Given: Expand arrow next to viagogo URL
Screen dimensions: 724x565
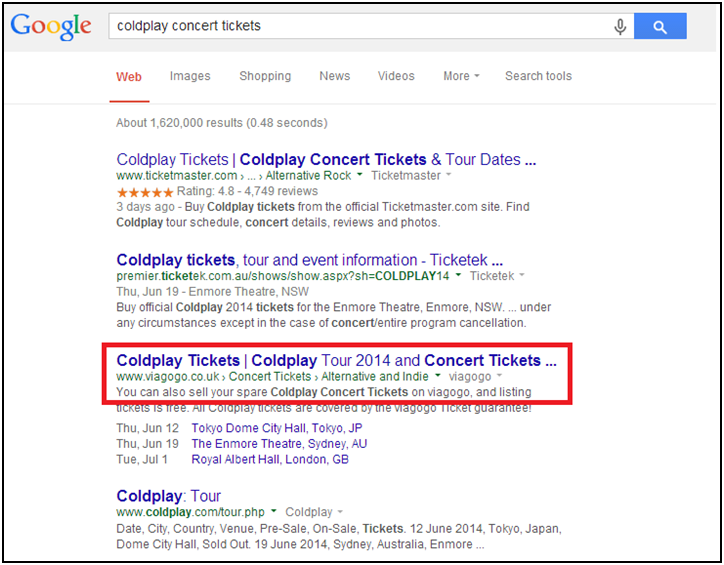Looking at the screenshot, I should (438, 377).
